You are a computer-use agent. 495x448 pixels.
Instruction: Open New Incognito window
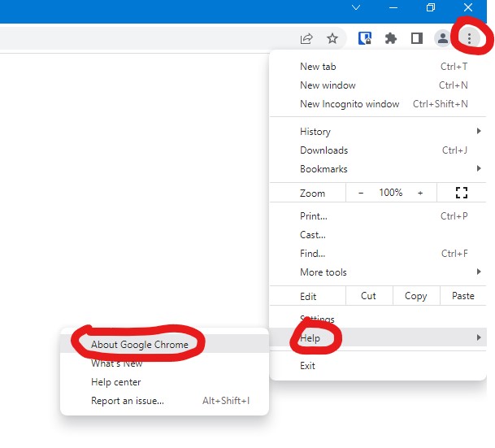[x=350, y=104]
